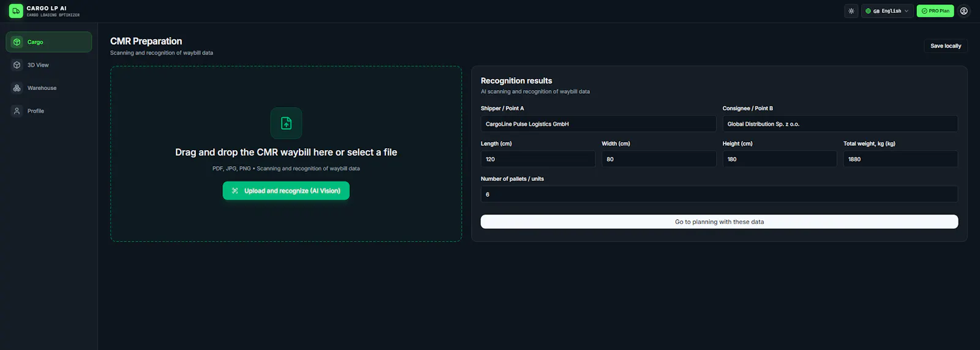
Task: Click the 3D View cube icon
Action: (x=17, y=65)
